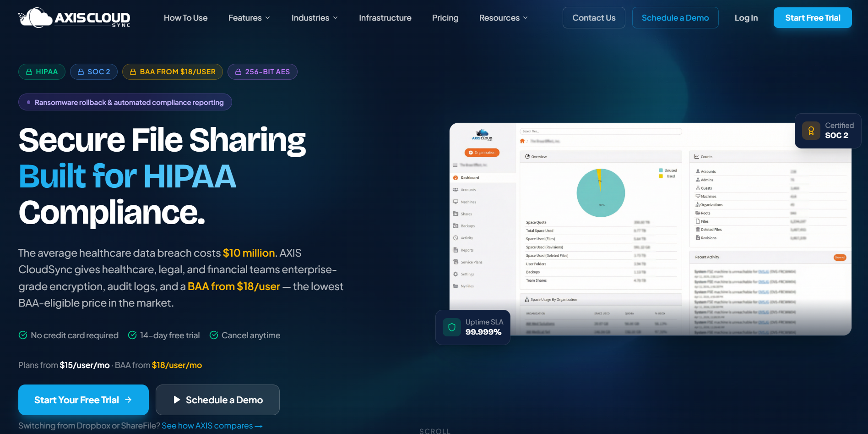Click the "Total Space Used" row label
The height and width of the screenshot is (434, 868).
click(540, 231)
